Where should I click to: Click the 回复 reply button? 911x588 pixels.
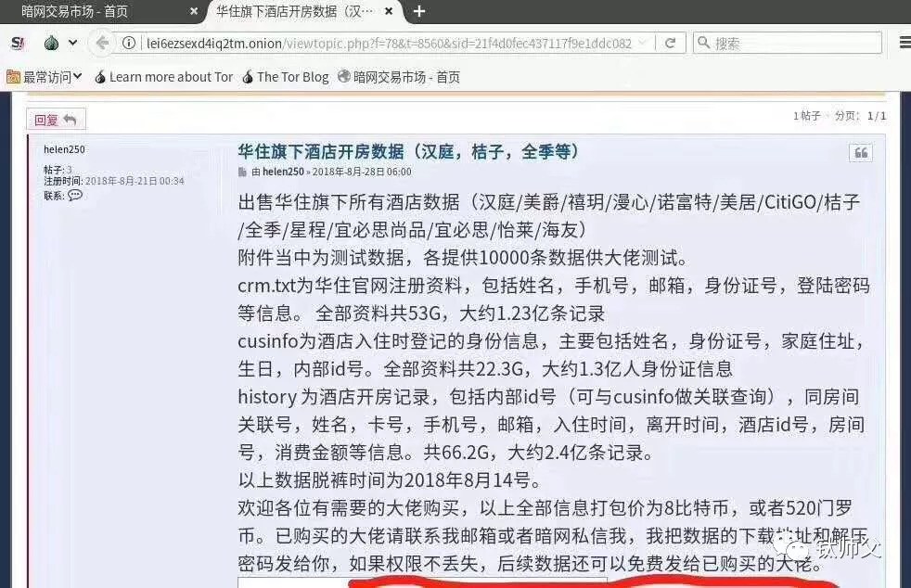pyautogui.click(x=56, y=120)
